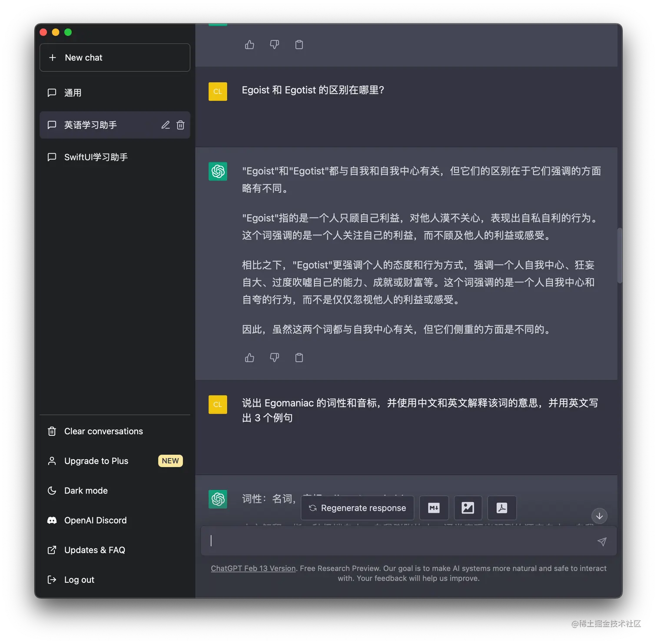Viewport: 657px width, 644px height.
Task: Click external-link icon beside Updates & FAQ
Action: pos(52,550)
